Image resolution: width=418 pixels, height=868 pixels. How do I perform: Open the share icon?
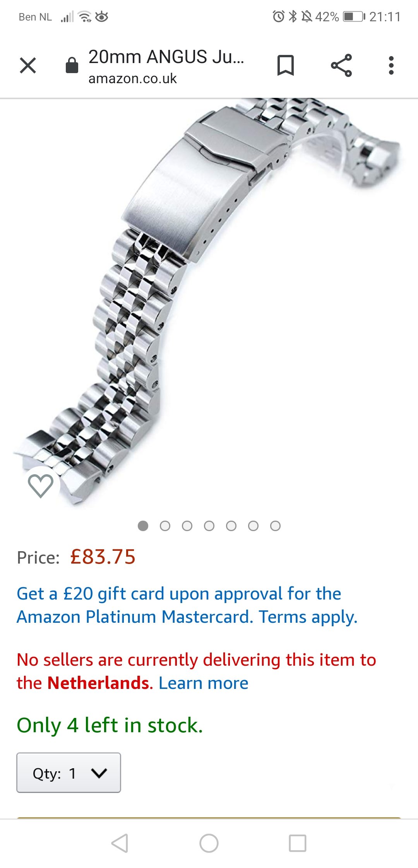pyautogui.click(x=341, y=65)
